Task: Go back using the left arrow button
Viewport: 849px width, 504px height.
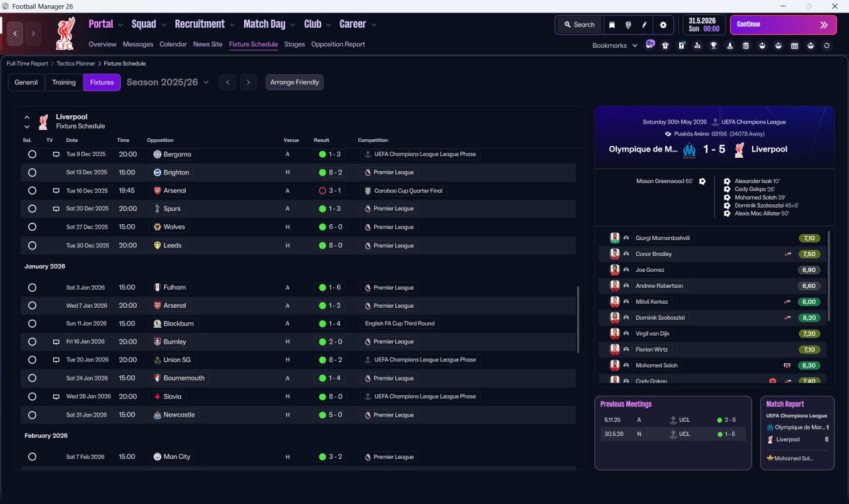Action: pyautogui.click(x=15, y=33)
